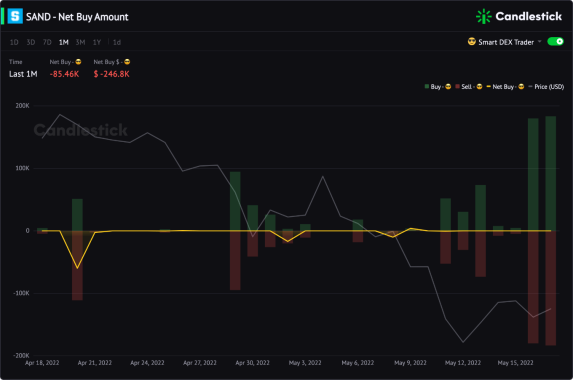Click the 100K y-axis label
The height and width of the screenshot is (380, 573).
22,168
